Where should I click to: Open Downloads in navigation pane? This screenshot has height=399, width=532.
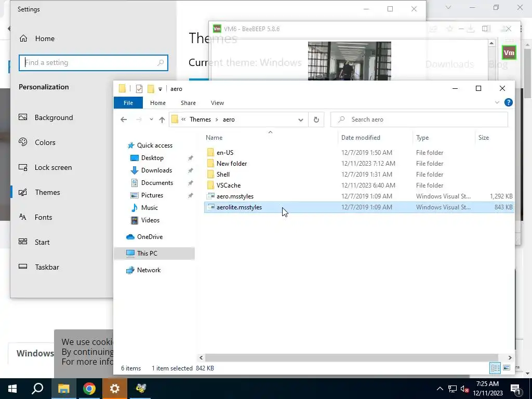[x=156, y=170]
